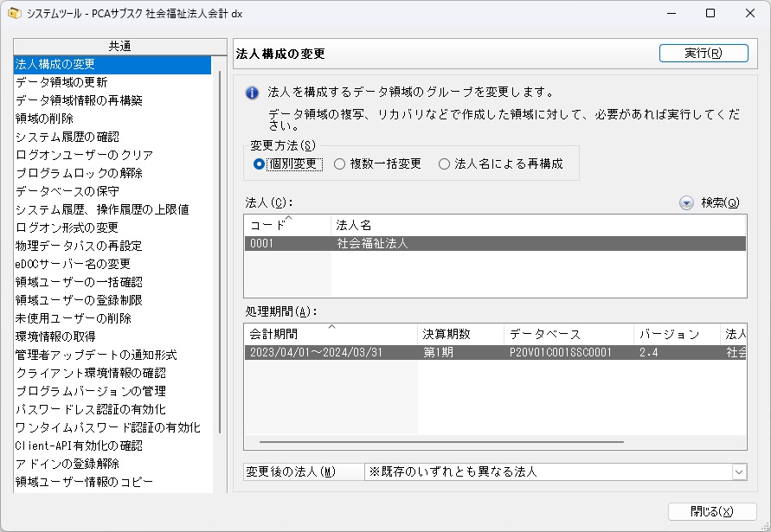Click the app icon in the title bar
The height and width of the screenshot is (532, 771).
14,14
